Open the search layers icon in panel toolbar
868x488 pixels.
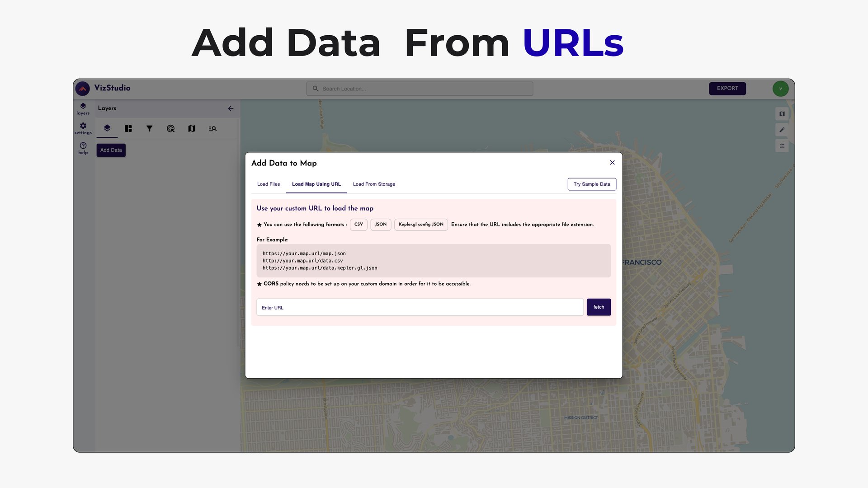click(212, 128)
